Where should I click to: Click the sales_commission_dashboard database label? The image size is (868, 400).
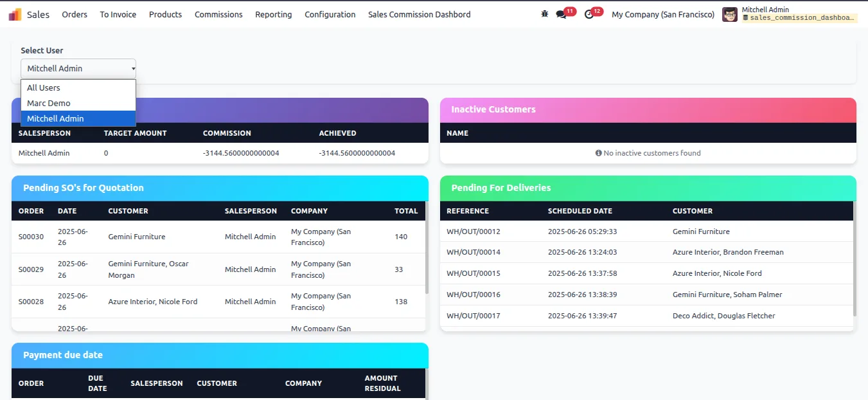pyautogui.click(x=800, y=18)
